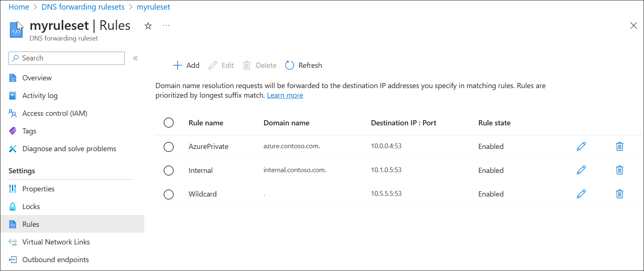Open Diagnose and solve problems
The width and height of the screenshot is (644, 271).
[69, 149]
